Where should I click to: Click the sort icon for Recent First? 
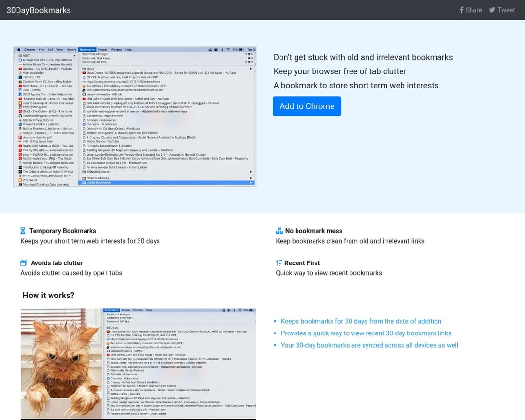pos(279,263)
